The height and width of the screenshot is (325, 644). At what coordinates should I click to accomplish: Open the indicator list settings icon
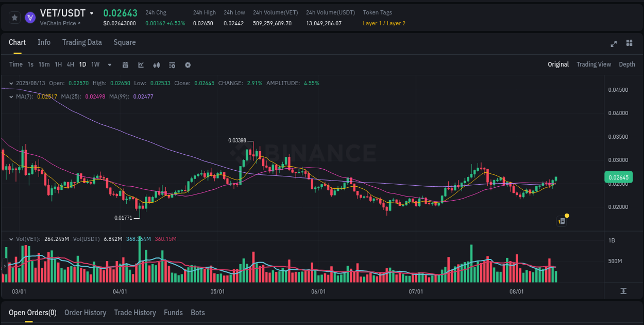pyautogui.click(x=172, y=65)
